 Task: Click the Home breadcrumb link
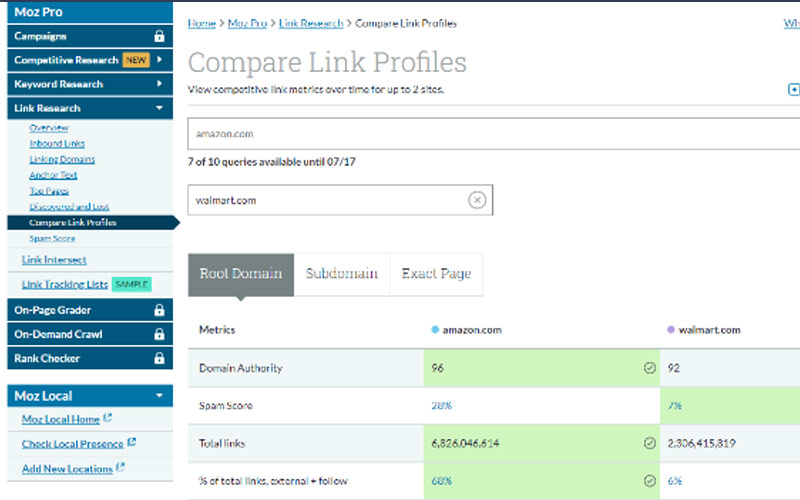point(202,23)
